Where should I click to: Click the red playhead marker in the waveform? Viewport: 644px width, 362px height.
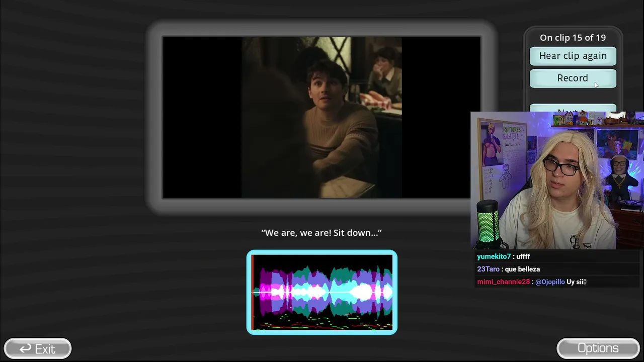click(x=253, y=292)
